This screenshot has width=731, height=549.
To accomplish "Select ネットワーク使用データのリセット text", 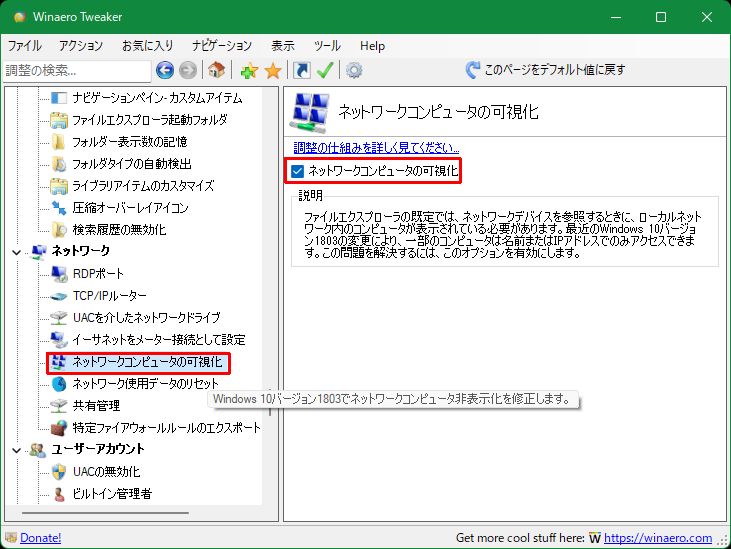I will [145, 384].
